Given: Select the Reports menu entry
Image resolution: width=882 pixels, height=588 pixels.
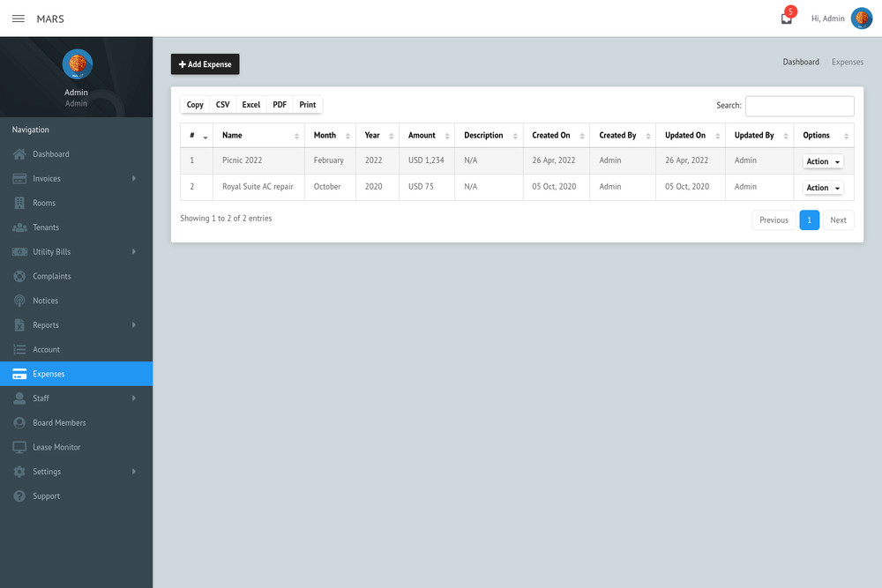Looking at the screenshot, I should 47,324.
